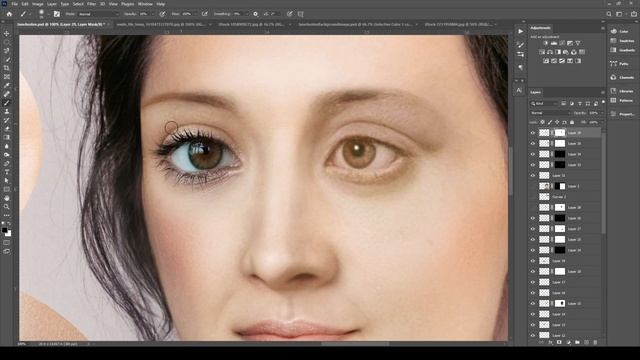Open the Search icon in top bar
Viewport: 640px width, 360px height.
tap(609, 14)
